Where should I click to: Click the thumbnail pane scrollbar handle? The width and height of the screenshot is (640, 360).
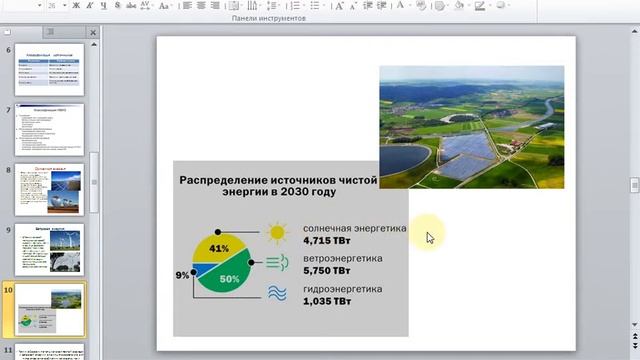(x=94, y=182)
